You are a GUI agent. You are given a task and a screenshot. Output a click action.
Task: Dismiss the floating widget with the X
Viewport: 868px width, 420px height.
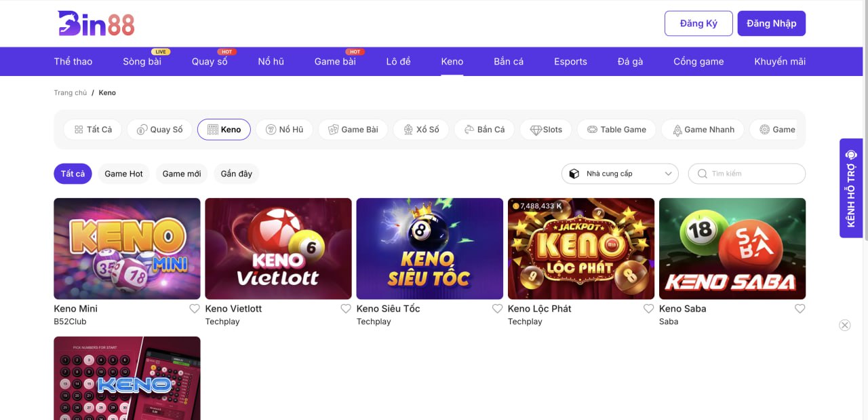pyautogui.click(x=845, y=325)
